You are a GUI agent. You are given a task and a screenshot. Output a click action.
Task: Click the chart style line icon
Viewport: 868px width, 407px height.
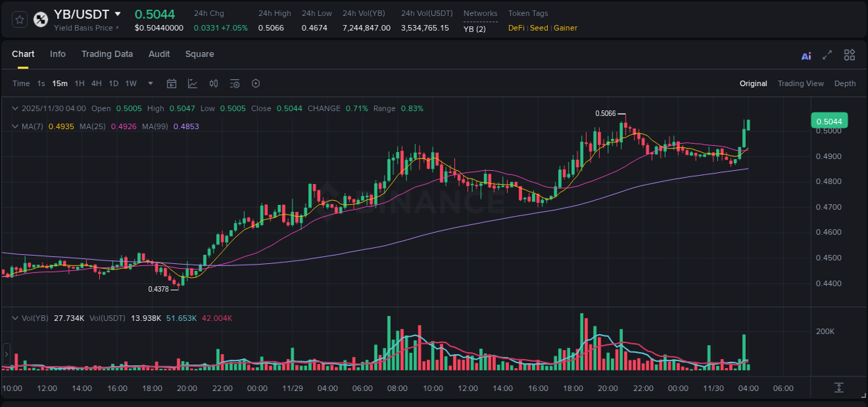pos(192,83)
